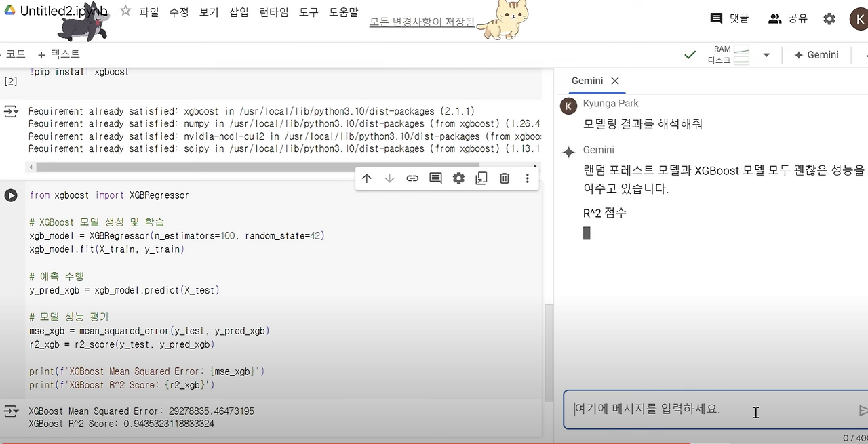The image size is (868, 444).
Task: Open Colab settings gear in header
Action: point(829,18)
